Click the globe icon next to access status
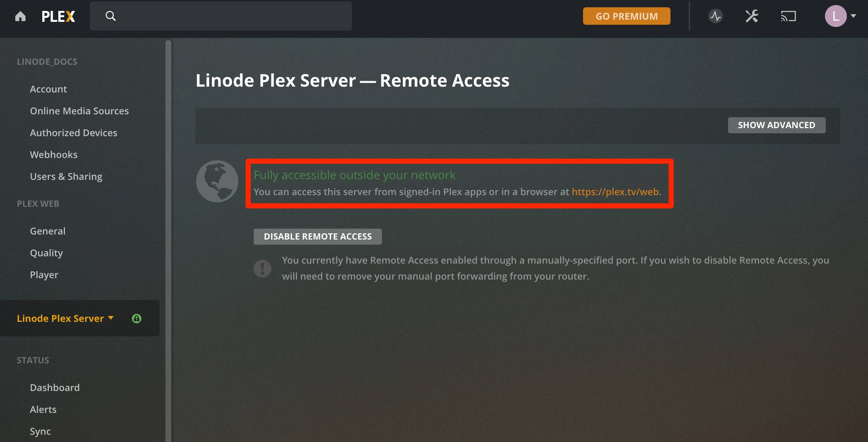This screenshot has height=442, width=868. pos(217,181)
